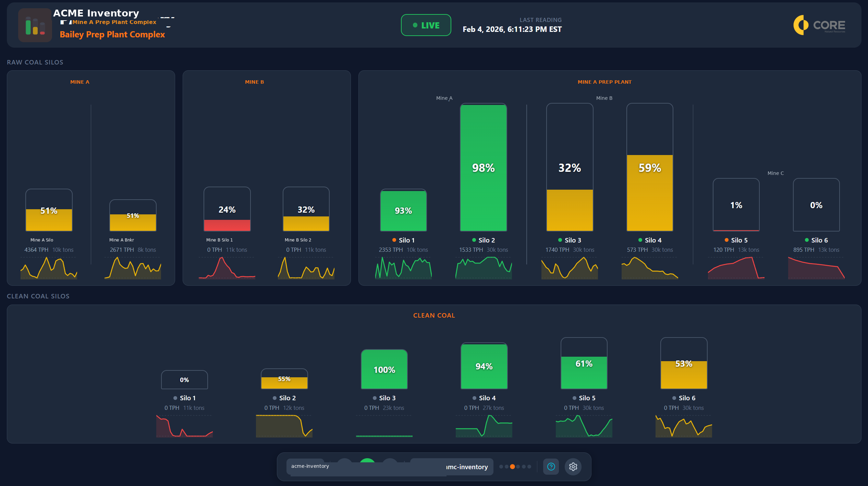
Task: Toggle the status indicator next to prep plant Silo 1
Action: point(394,240)
